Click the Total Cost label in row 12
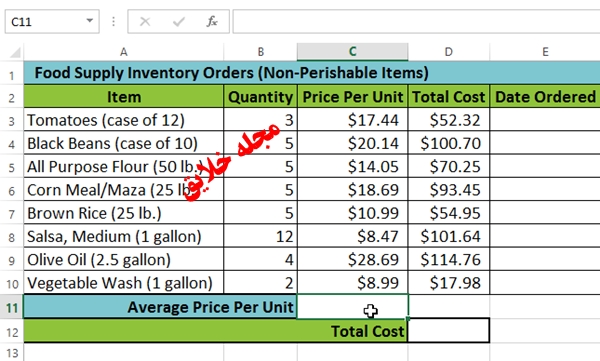The height and width of the screenshot is (361, 600). (216, 331)
